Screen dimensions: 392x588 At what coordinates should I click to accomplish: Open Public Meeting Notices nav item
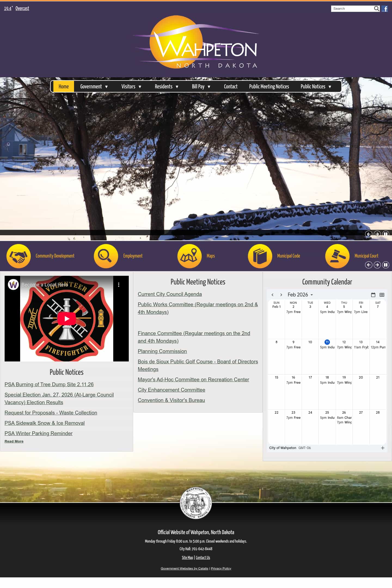[269, 86]
